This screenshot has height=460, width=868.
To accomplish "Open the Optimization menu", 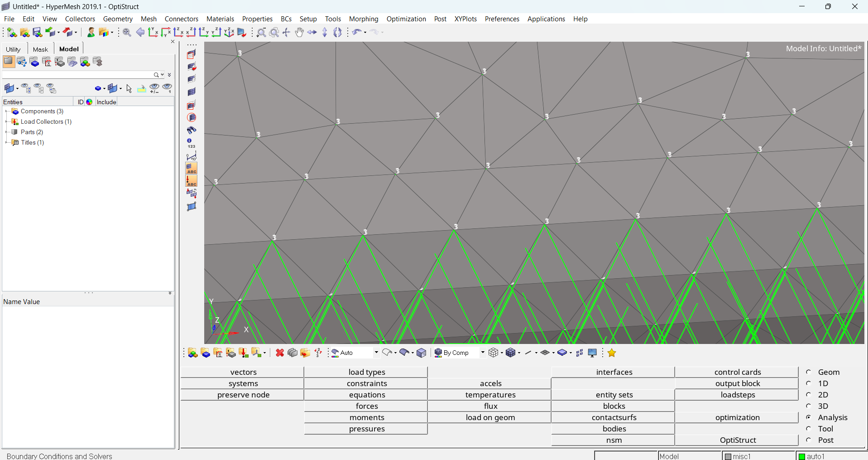I will 406,19.
